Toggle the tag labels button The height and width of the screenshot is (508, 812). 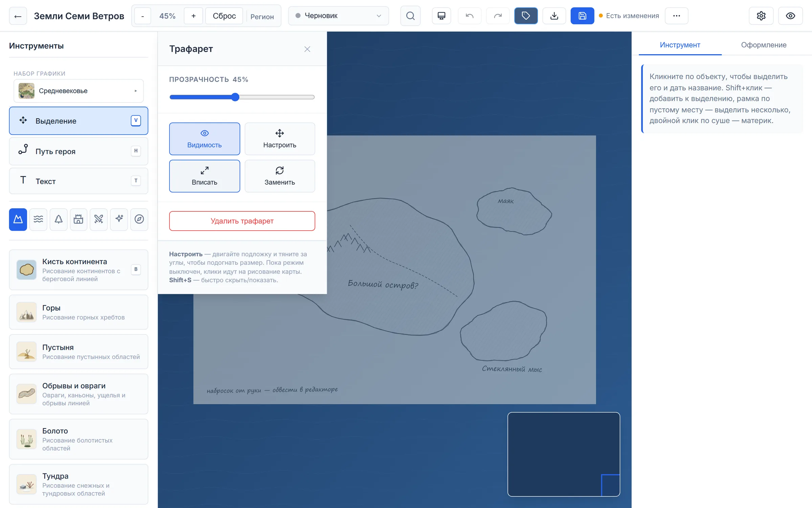tap(526, 16)
